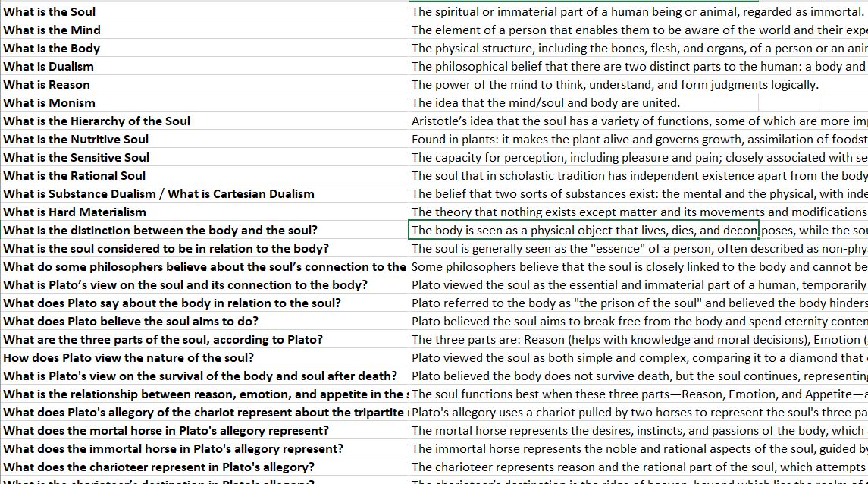Click the question about the soul's three parts
The image size is (868, 484).
coord(190,339)
